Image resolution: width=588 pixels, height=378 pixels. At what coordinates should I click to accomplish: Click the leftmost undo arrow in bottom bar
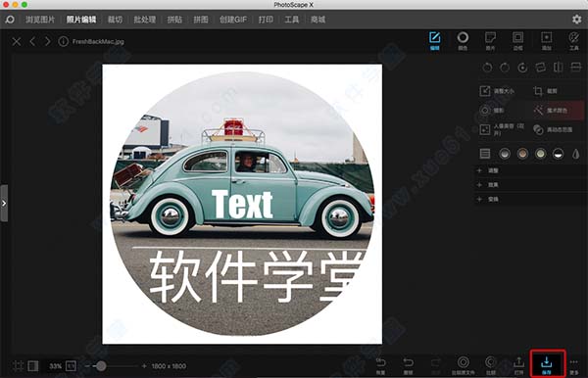coord(380,365)
